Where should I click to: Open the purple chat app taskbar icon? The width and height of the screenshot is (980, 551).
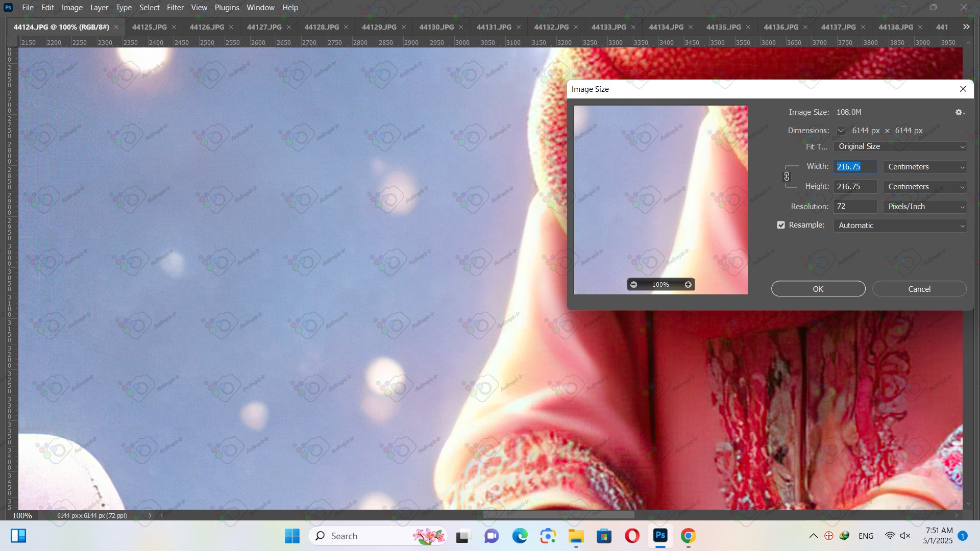492,536
